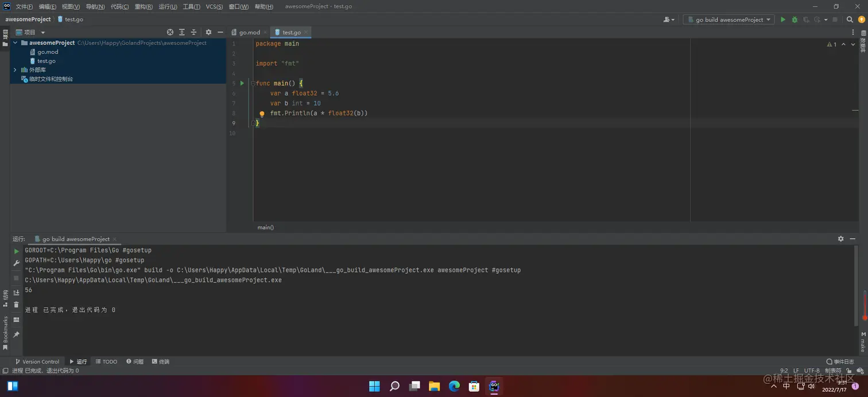Screen dimensions: 868x397
Task: Run the go build awesomeProject configuration
Action: pyautogui.click(x=782, y=20)
